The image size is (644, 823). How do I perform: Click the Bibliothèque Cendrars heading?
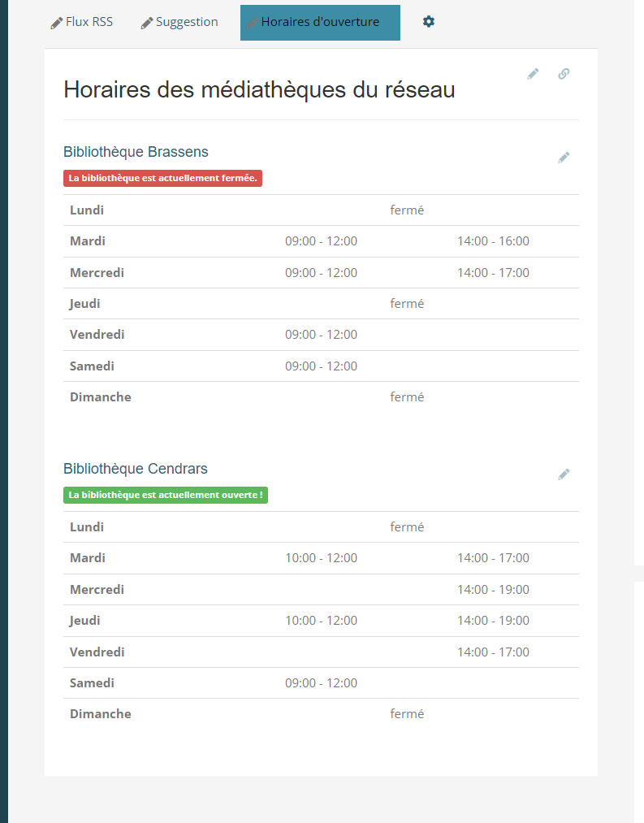[136, 469]
